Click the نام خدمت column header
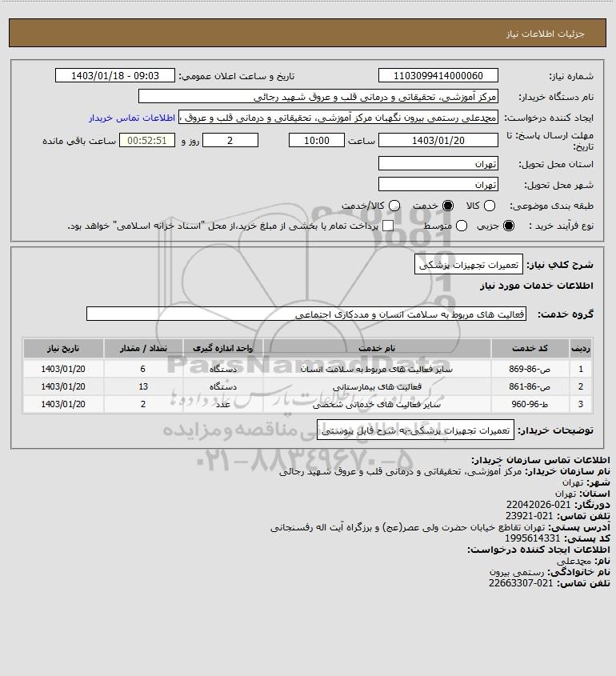 pos(377,348)
